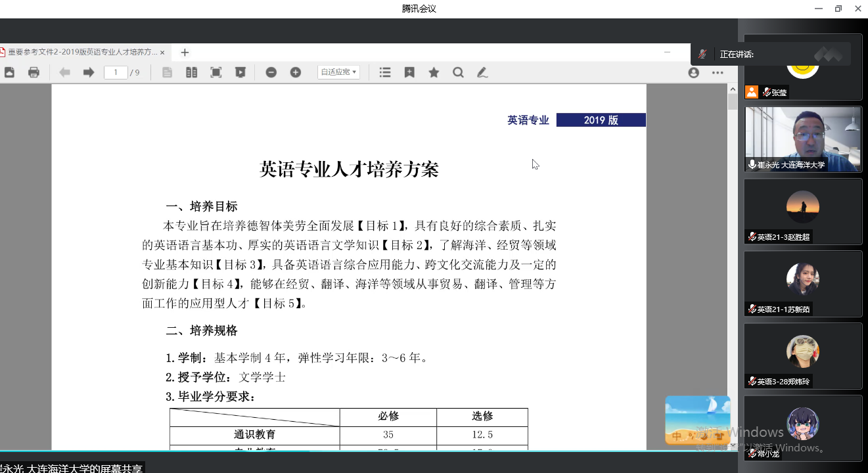
Task: Click the muted microphone icon beside 正在讲话
Action: [x=702, y=54]
